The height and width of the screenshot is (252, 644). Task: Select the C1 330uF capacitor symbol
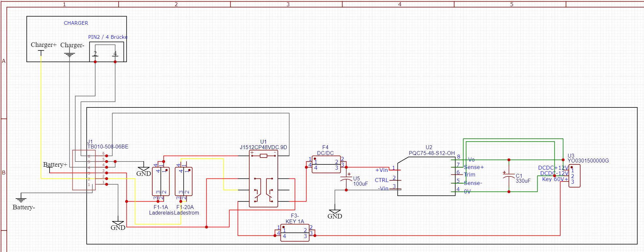click(x=509, y=176)
